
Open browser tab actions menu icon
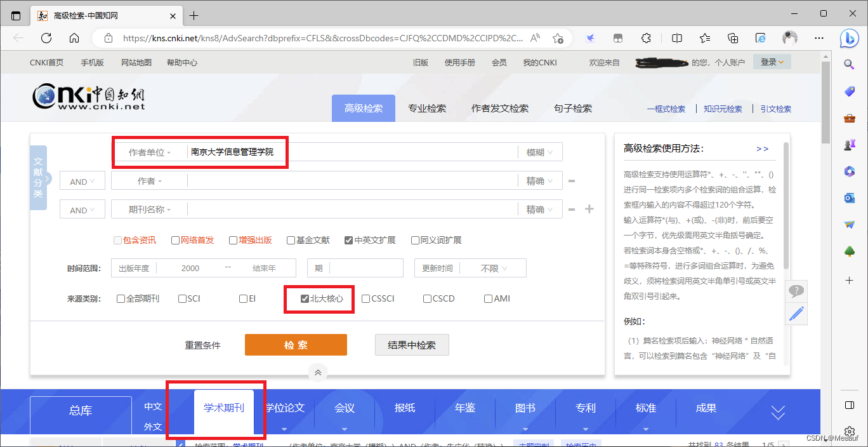(16, 15)
